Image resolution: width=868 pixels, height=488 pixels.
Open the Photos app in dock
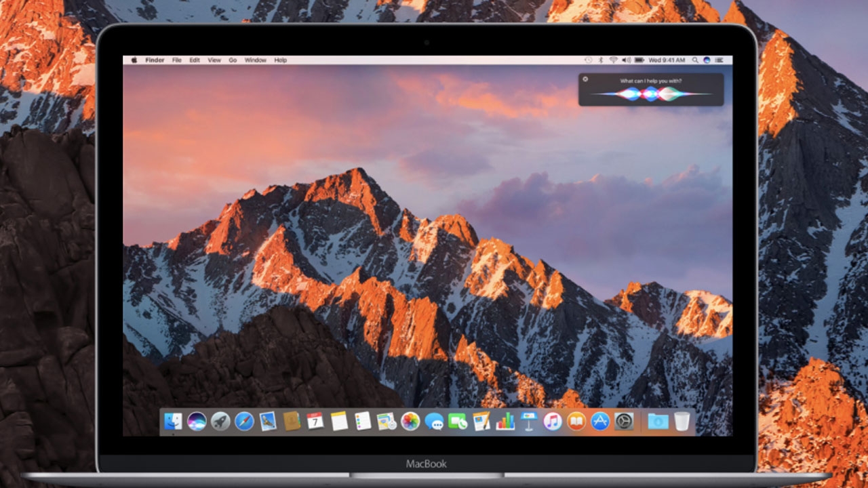[x=410, y=421]
